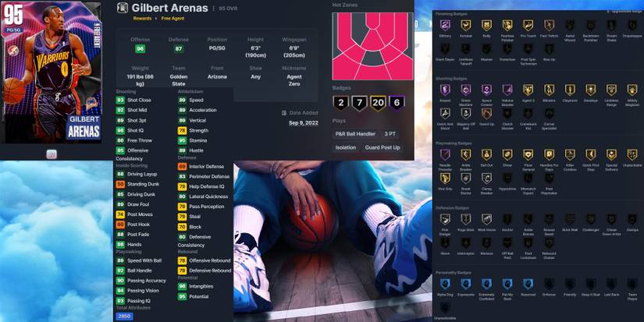This screenshot has width=644, height=322.
Task: Select the Killer Combos badge icon
Action: point(570,155)
